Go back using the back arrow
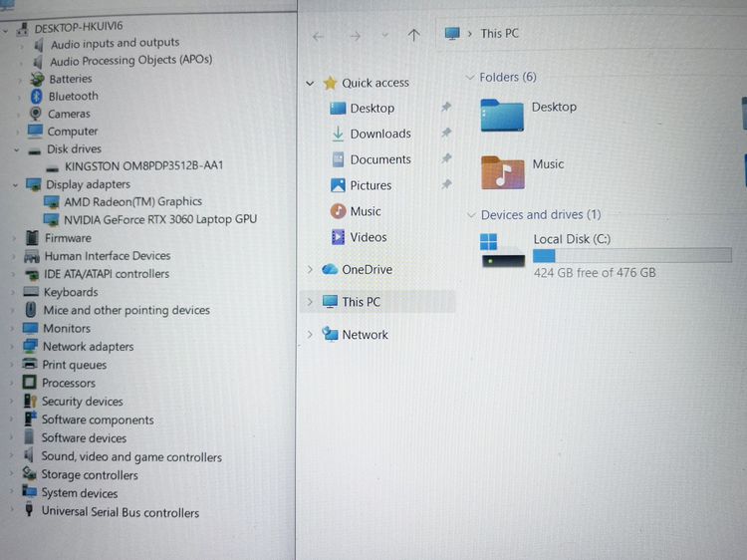 tap(319, 36)
